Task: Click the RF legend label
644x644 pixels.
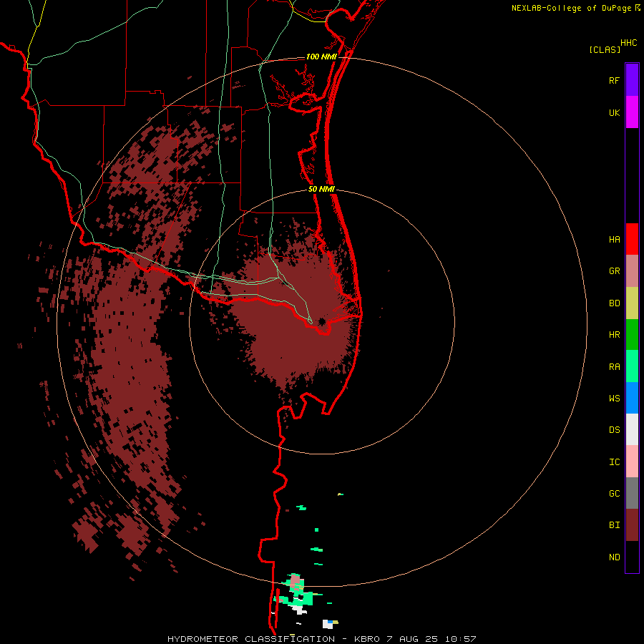Action: tap(614, 80)
